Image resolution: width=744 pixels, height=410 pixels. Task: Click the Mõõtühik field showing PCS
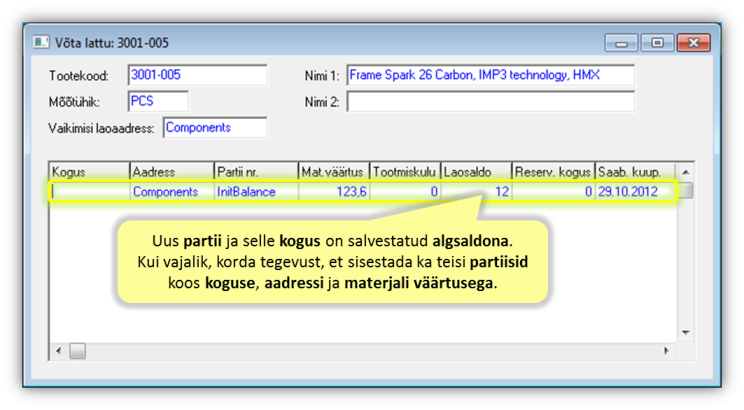point(158,102)
